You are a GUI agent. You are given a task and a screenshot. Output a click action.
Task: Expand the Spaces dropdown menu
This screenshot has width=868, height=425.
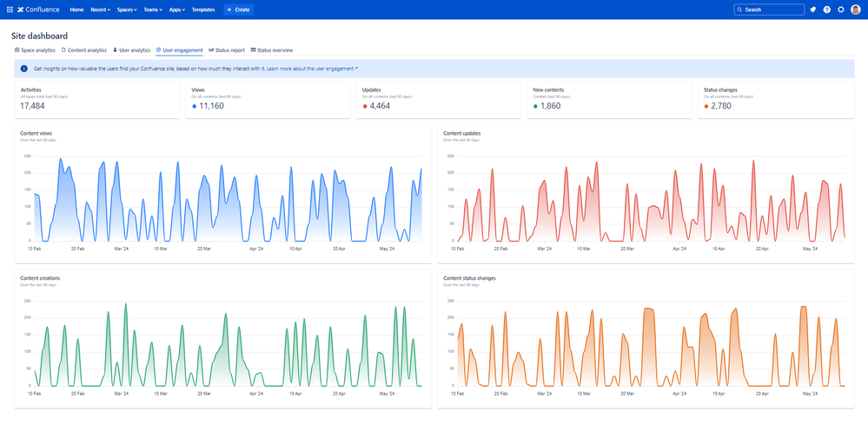coord(128,10)
